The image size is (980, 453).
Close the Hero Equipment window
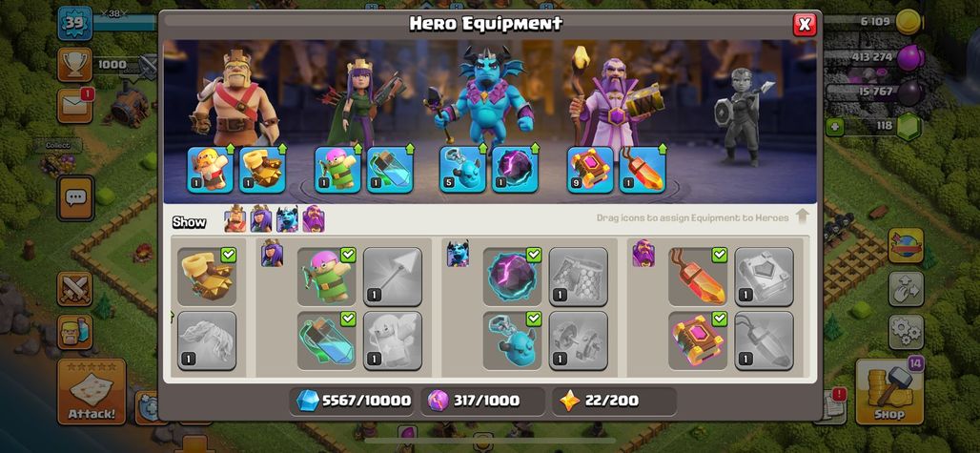click(805, 25)
